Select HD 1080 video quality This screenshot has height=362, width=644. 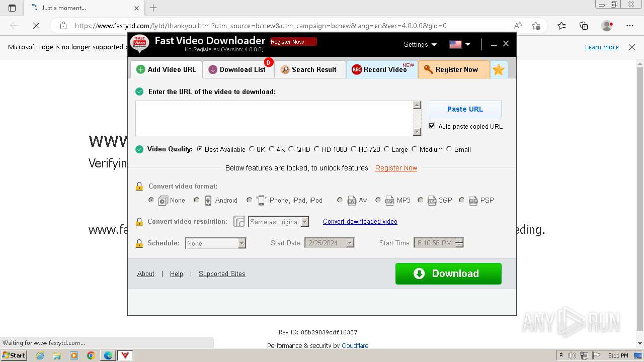tap(316, 149)
